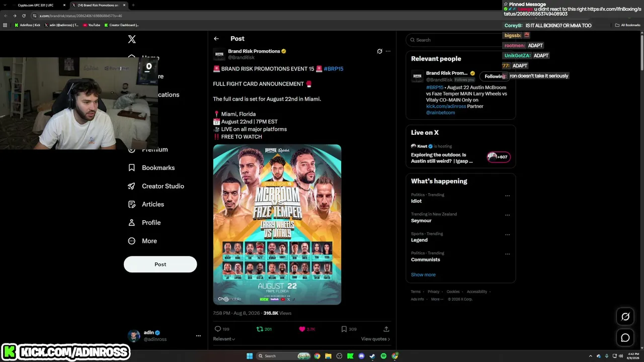This screenshot has height=362, width=644.
Task: Open Grok icon on Brand Risk post
Action: click(x=379, y=51)
